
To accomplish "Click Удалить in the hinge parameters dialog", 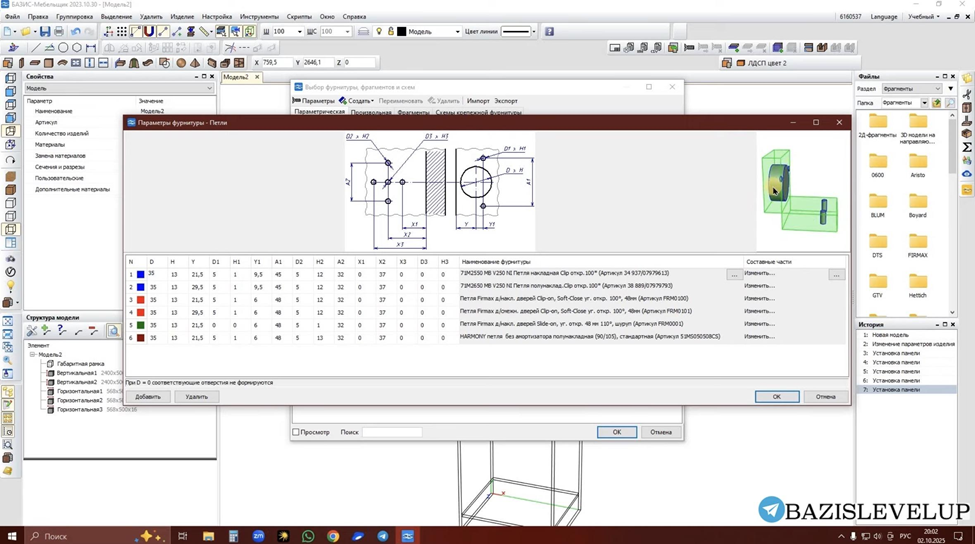I will coord(196,397).
